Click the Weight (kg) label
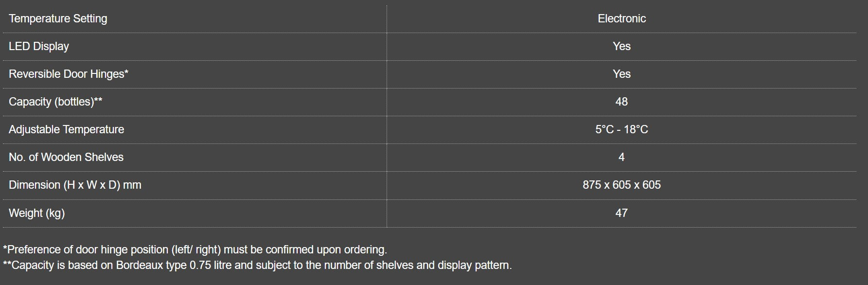Image resolution: width=868 pixels, height=285 pixels. pyautogui.click(x=36, y=213)
